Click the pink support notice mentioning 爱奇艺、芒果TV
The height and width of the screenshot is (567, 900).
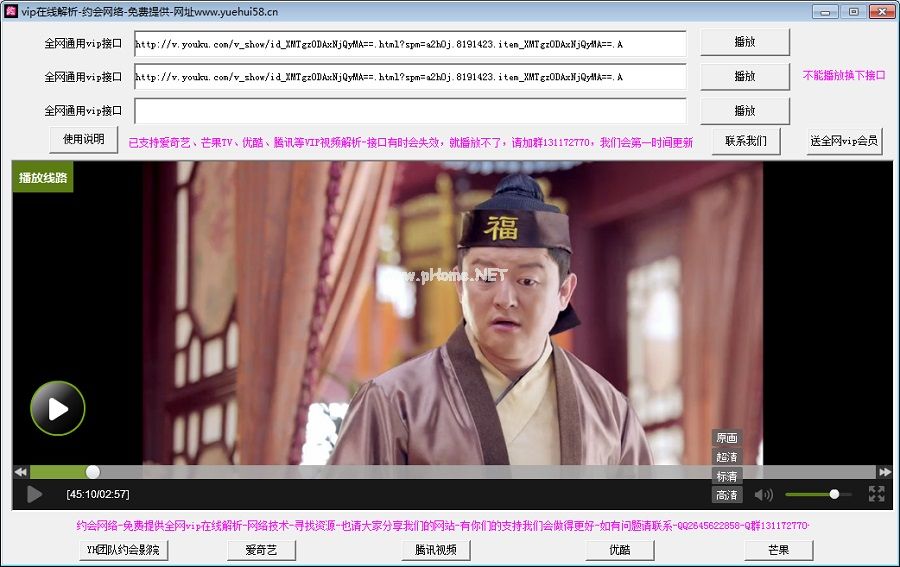point(410,142)
